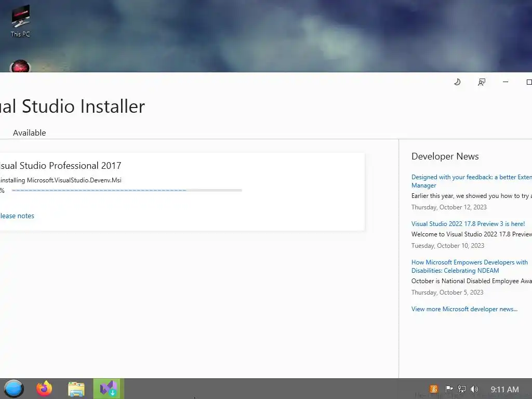Open File Explorer from the taskbar
Image resolution: width=532 pixels, height=399 pixels.
pyautogui.click(x=76, y=389)
